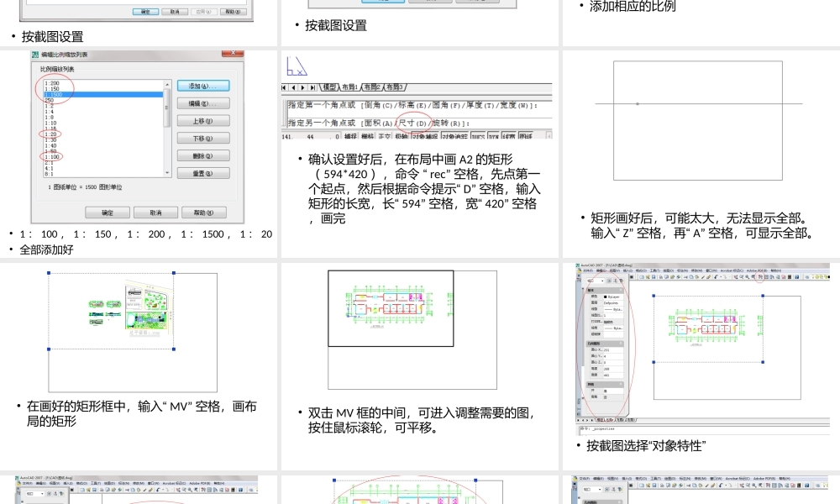This screenshot has width=840, height=504.
Task: Click 帮助(H) in 编辑比例缩放列表 dialog
Action: (x=203, y=213)
